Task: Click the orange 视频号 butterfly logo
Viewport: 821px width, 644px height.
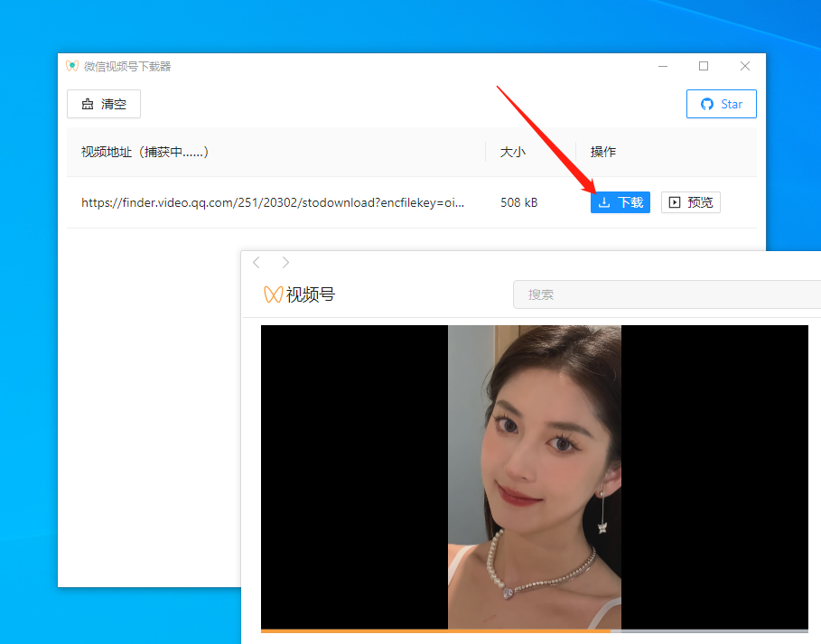Action: point(271,294)
